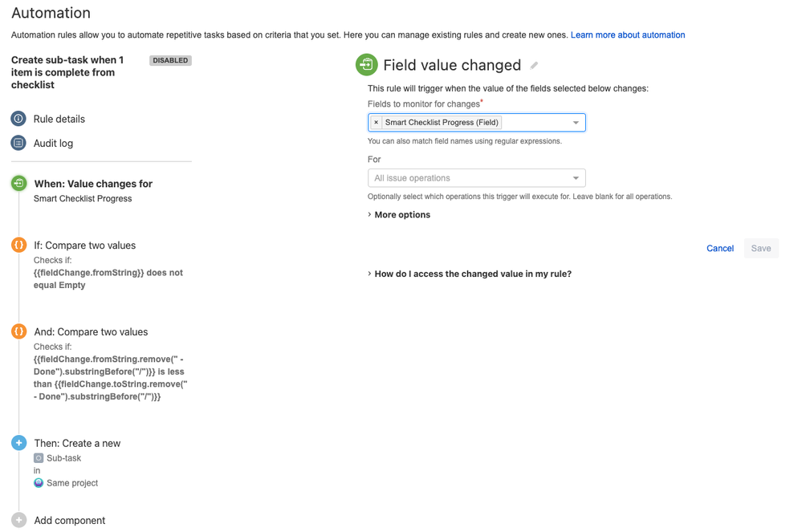
Task: Click the Cancel link
Action: click(x=719, y=249)
